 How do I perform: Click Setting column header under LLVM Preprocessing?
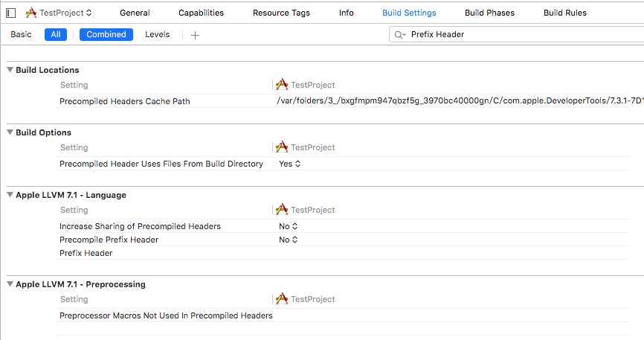click(74, 299)
